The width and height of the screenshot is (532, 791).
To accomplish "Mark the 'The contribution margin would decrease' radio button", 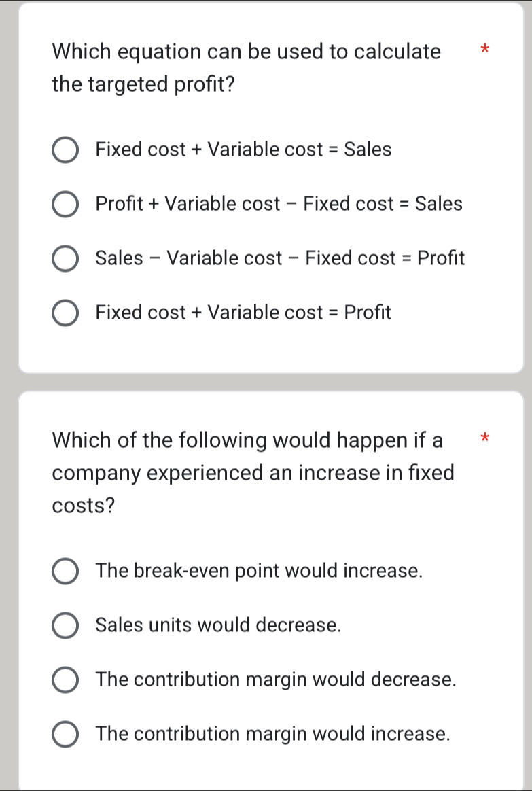I will point(65,680).
